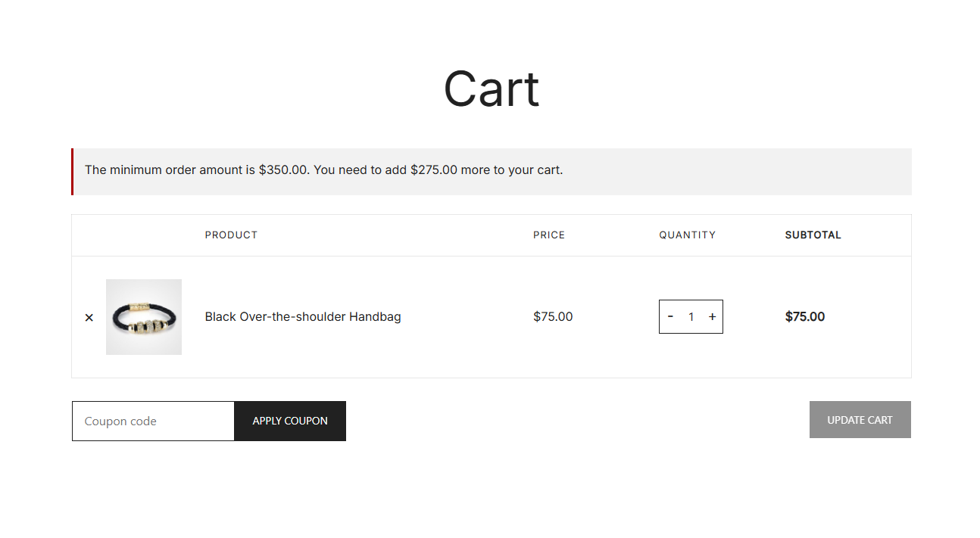Click the Cart page heading
This screenshot has width=980, height=538.
tap(491, 89)
